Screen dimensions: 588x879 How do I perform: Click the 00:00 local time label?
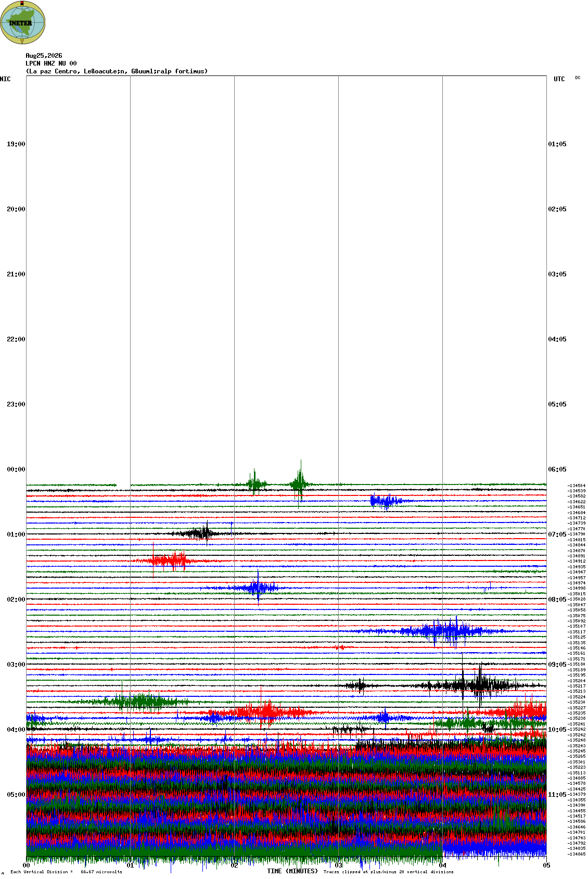pos(16,469)
